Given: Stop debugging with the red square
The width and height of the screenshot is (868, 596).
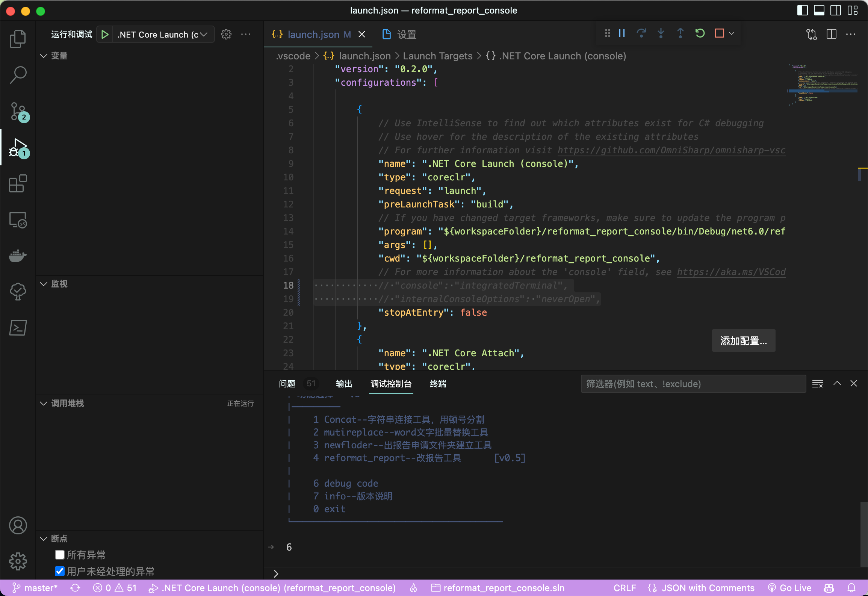Looking at the screenshot, I should point(719,33).
